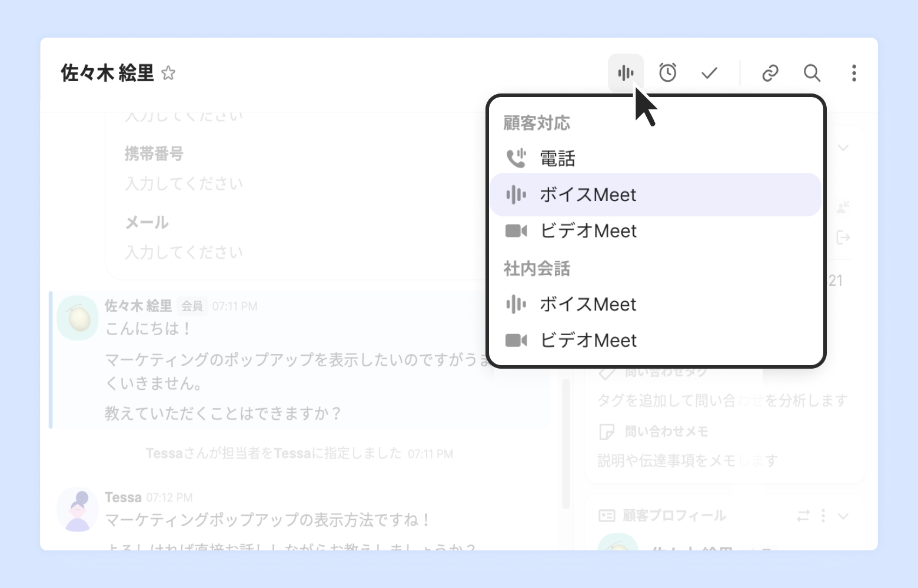
Task: Click 佐々木 絵里's melon avatar
Action: click(x=78, y=318)
